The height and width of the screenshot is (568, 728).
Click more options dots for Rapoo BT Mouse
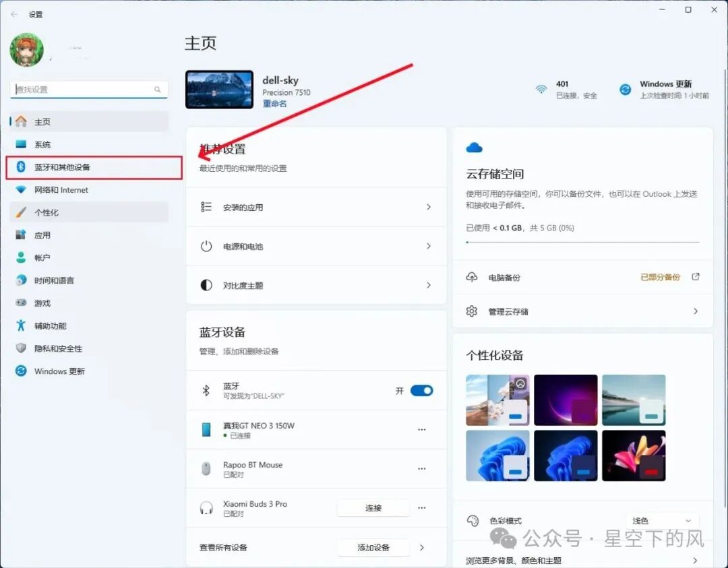(421, 469)
